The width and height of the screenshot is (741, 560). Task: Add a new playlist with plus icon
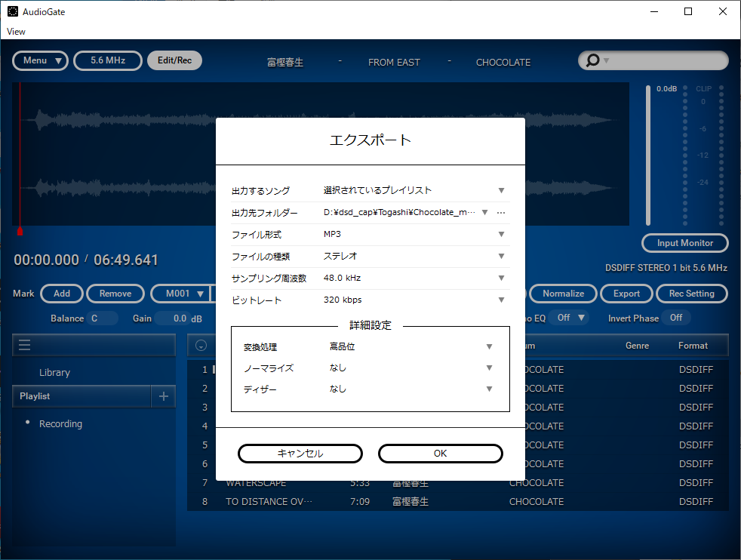(164, 396)
